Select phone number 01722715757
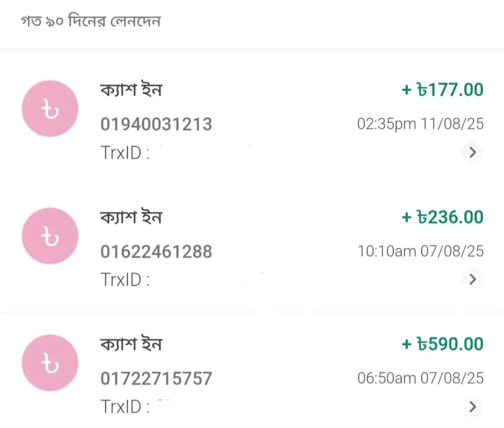 click(x=156, y=378)
